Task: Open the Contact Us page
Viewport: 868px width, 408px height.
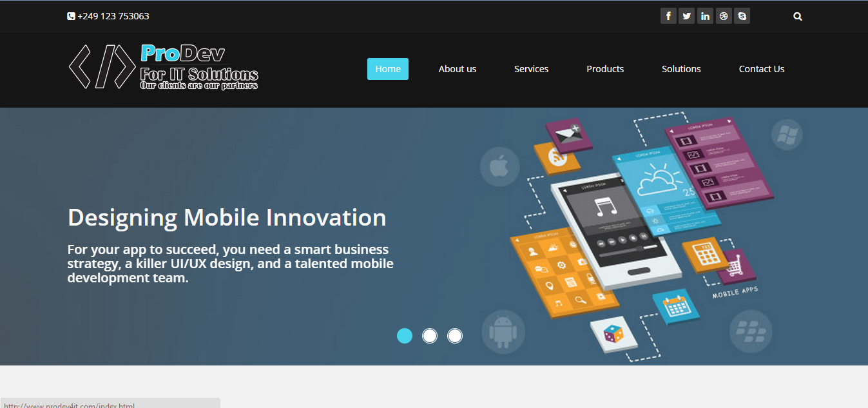Action: (762, 69)
